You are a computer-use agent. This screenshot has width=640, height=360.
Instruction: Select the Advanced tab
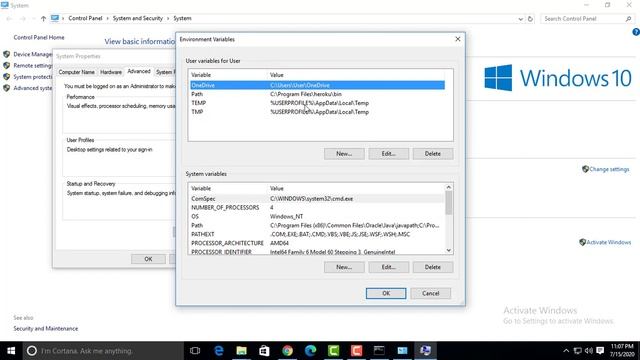pos(139,71)
